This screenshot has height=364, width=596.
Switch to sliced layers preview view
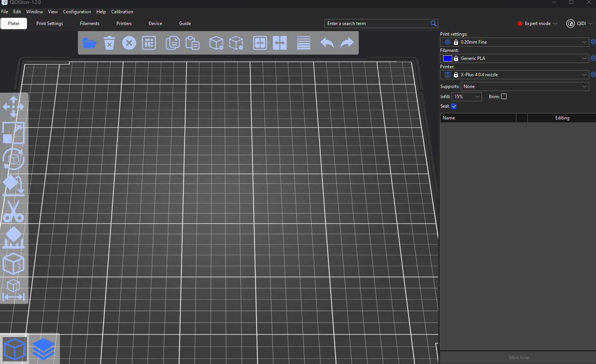pyautogui.click(x=44, y=349)
